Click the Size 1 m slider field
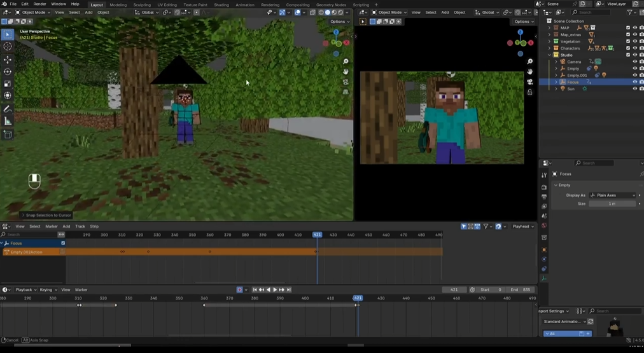The image size is (644, 353). click(x=612, y=204)
